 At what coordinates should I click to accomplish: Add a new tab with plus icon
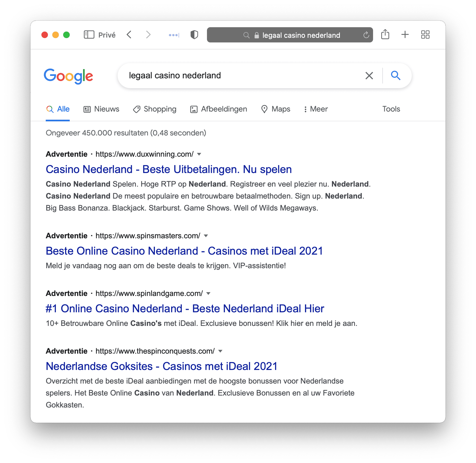pos(405,35)
